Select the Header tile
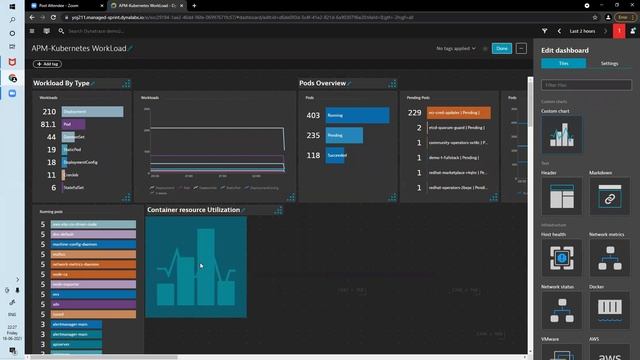This screenshot has height=360, width=640. click(562, 196)
